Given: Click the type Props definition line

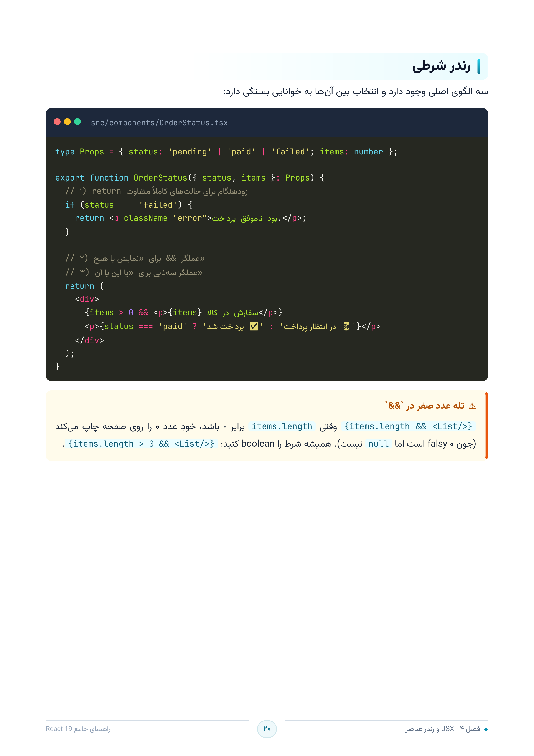Looking at the screenshot, I should coord(226,152).
